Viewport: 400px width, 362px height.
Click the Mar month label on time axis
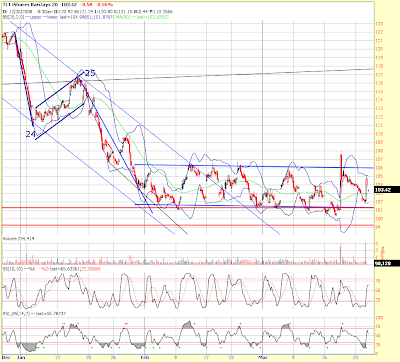coord(263,357)
